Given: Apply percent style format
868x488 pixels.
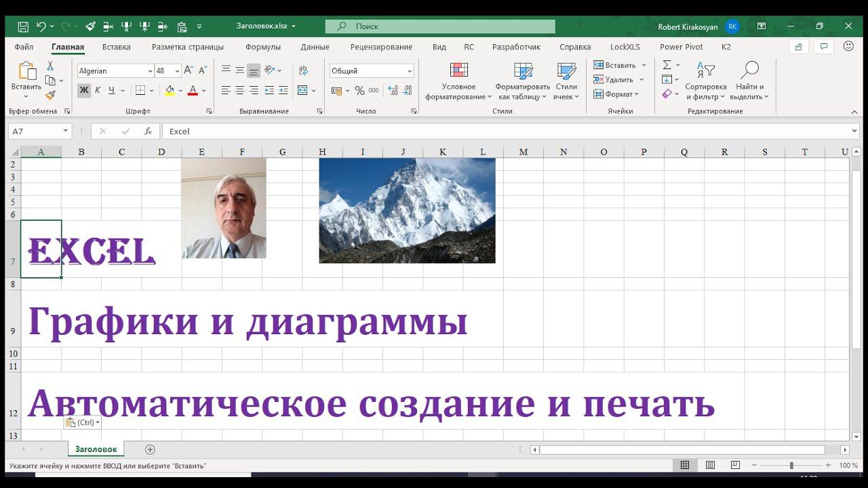Looking at the screenshot, I should pos(359,90).
